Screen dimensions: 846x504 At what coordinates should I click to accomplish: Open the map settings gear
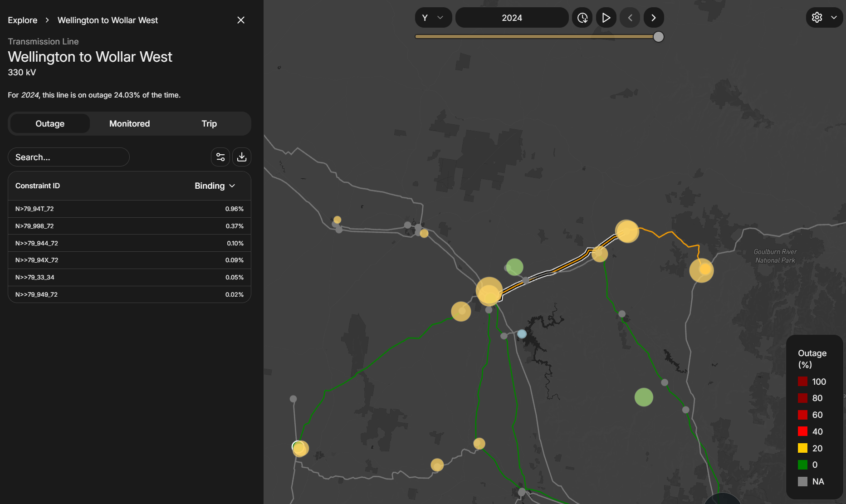click(x=817, y=18)
